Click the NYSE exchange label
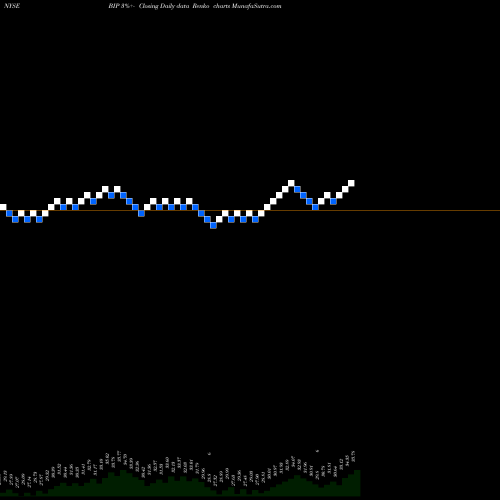The image size is (500, 500). (x=12, y=6)
